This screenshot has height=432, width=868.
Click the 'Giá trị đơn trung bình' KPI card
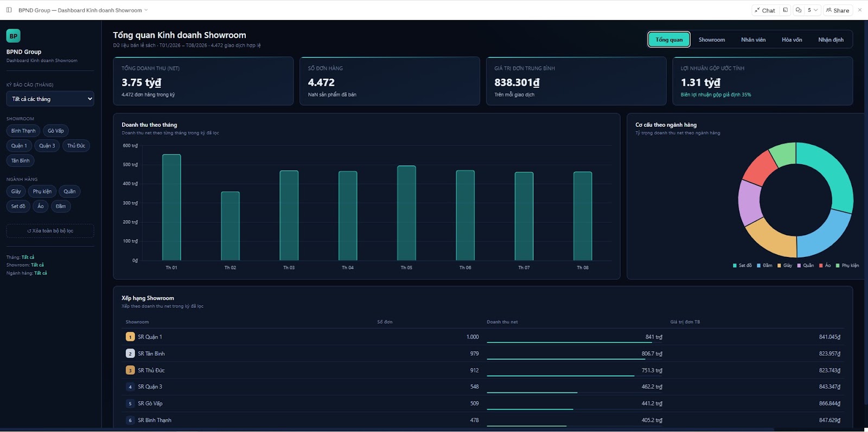click(x=576, y=81)
